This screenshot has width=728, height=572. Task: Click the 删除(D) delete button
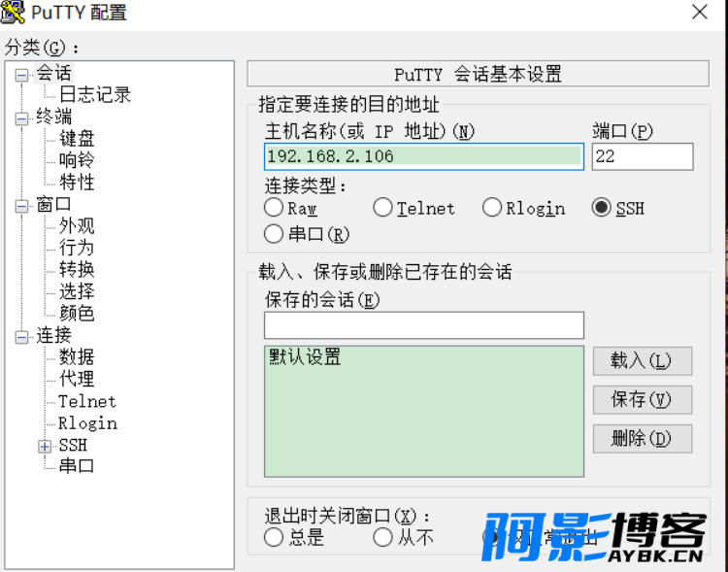click(x=643, y=439)
